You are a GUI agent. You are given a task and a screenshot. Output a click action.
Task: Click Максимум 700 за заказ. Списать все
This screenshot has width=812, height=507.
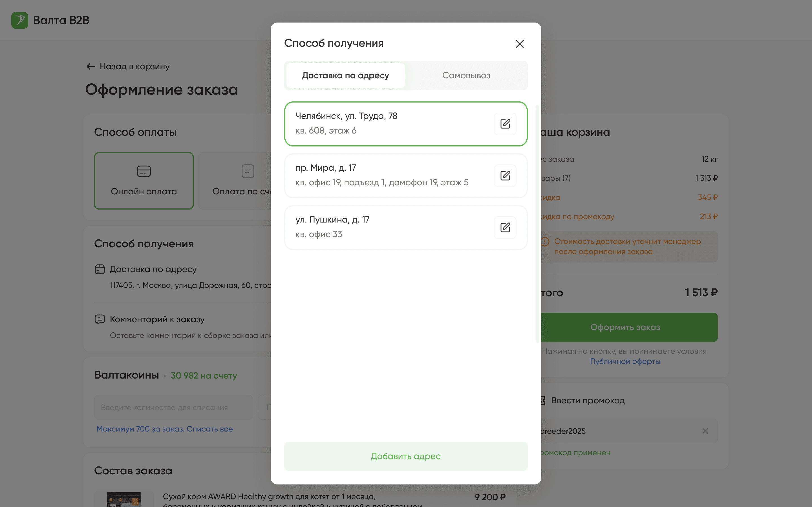164,429
